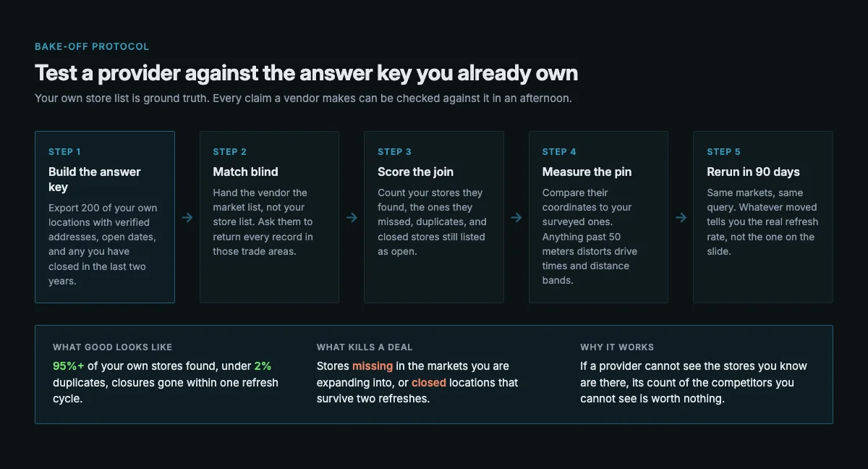
Task: Click the STEP 5 label text
Action: click(x=723, y=152)
